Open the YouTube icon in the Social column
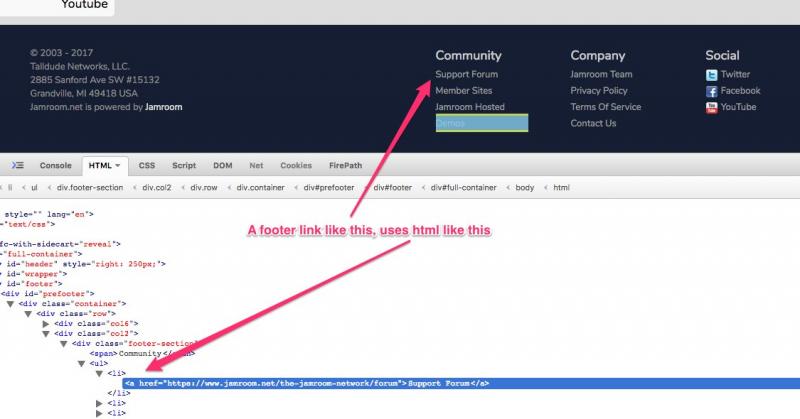Viewport: 800px width, 419px height. (711, 108)
